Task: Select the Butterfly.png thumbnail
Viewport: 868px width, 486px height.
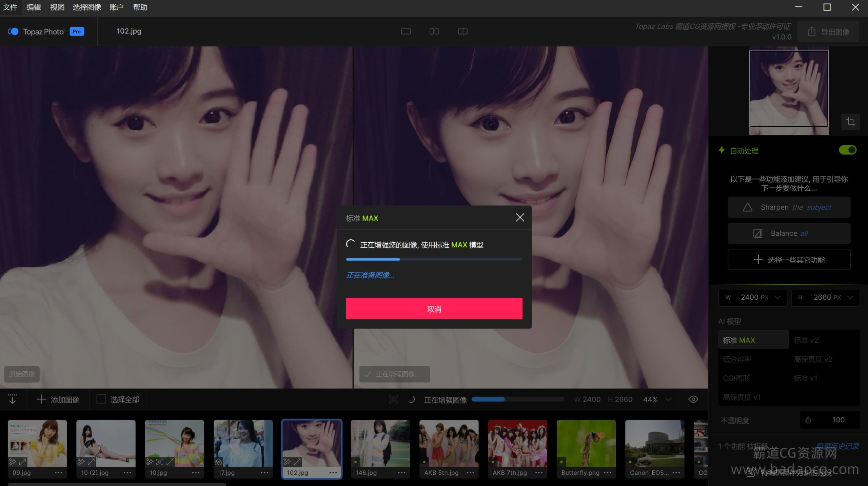Action: 586,444
